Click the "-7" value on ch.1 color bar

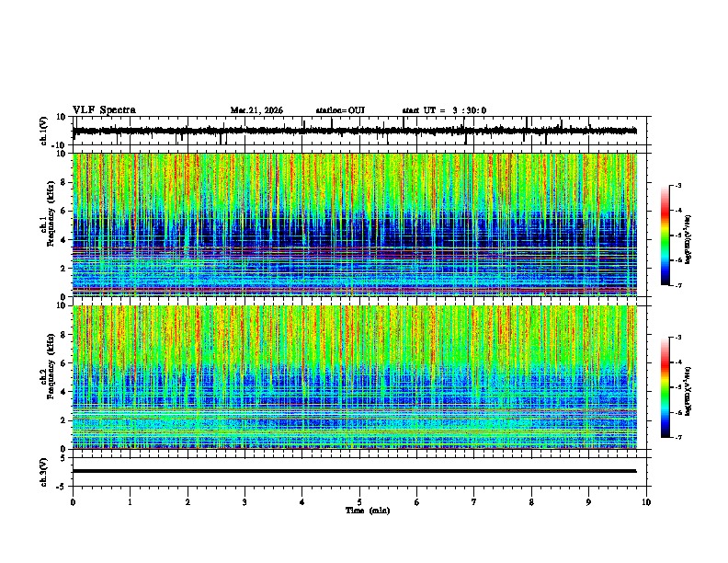coord(678,285)
